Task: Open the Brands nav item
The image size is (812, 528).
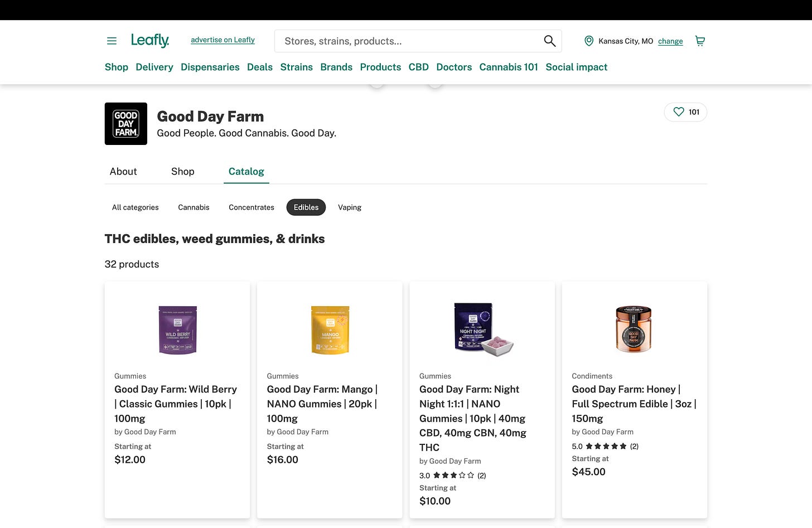Action: 336,67
